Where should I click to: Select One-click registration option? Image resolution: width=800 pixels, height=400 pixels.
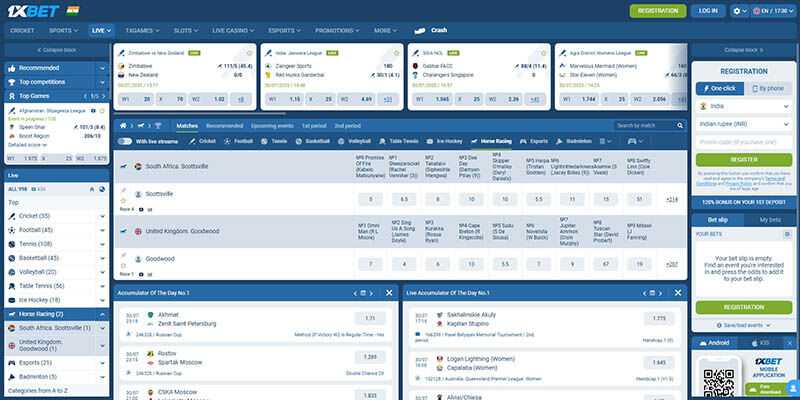pos(719,88)
